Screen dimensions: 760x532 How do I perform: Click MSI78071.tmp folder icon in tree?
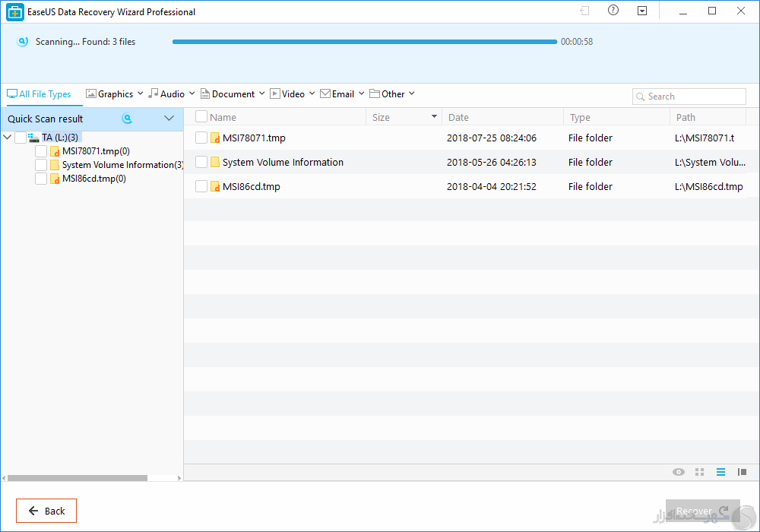(x=55, y=152)
